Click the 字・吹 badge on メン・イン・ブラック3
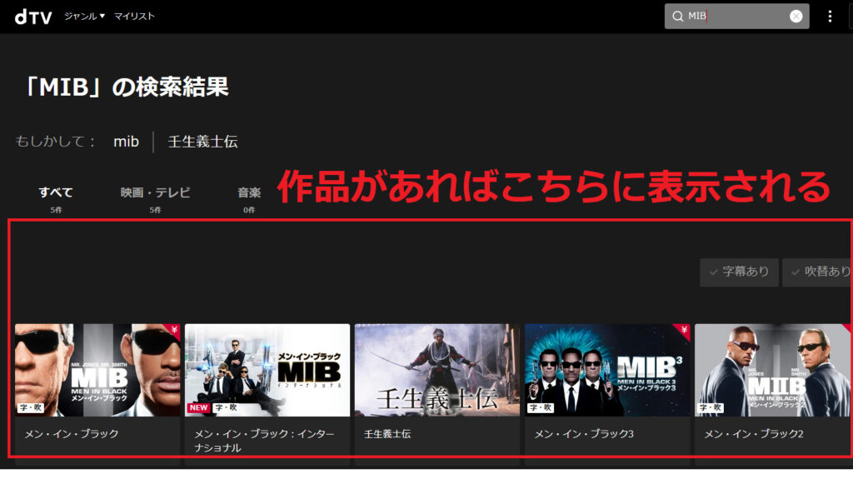This screenshot has width=853, height=504. (x=540, y=407)
